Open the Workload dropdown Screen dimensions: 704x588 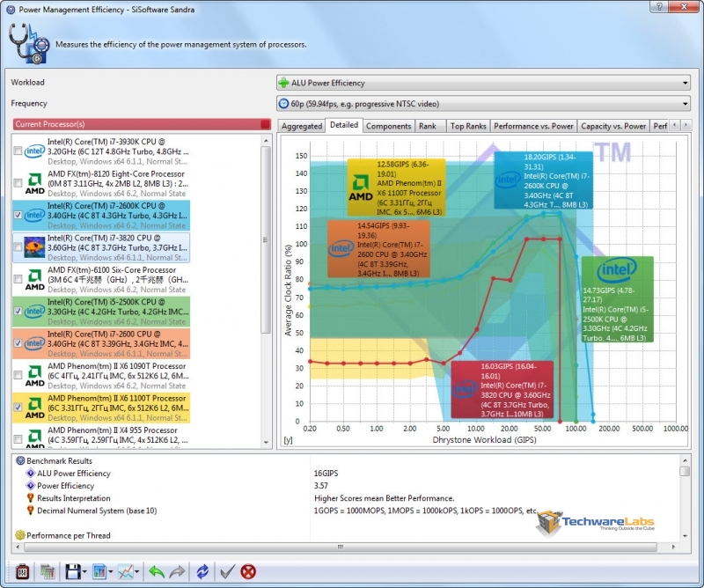tap(483, 83)
